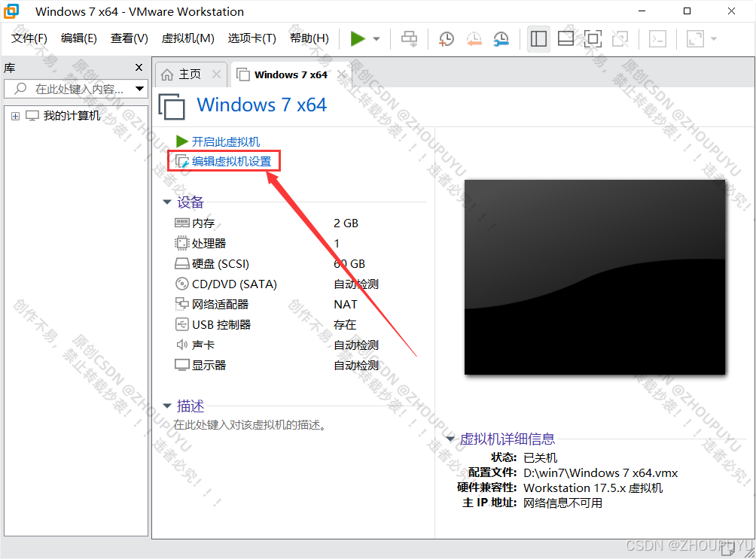Viewport: 756px width, 559px height.
Task: Take a snapshot with the clock-plus icon
Action: pos(447,38)
